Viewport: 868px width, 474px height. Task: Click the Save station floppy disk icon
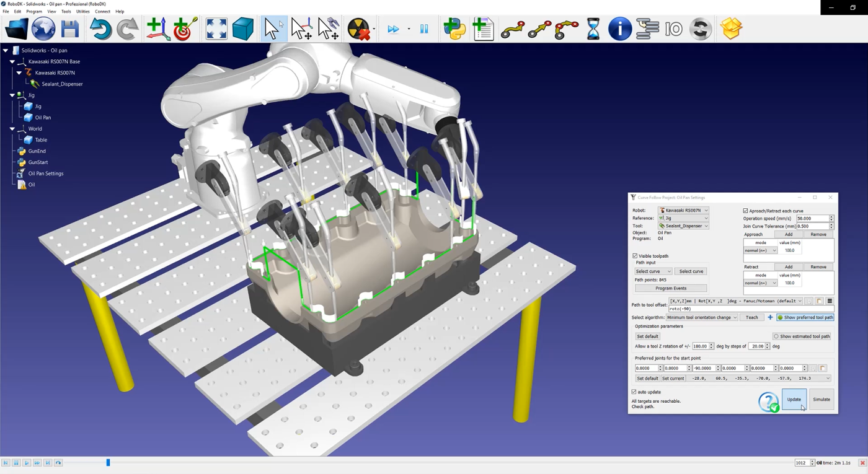coord(69,29)
